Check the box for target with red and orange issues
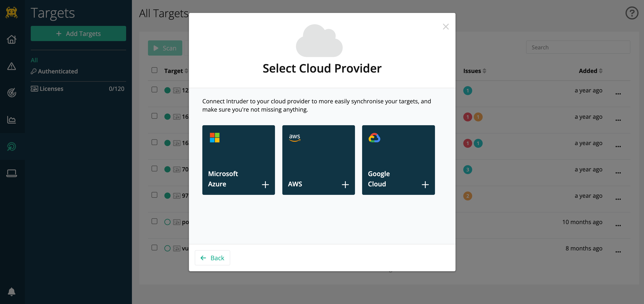 coord(154,116)
